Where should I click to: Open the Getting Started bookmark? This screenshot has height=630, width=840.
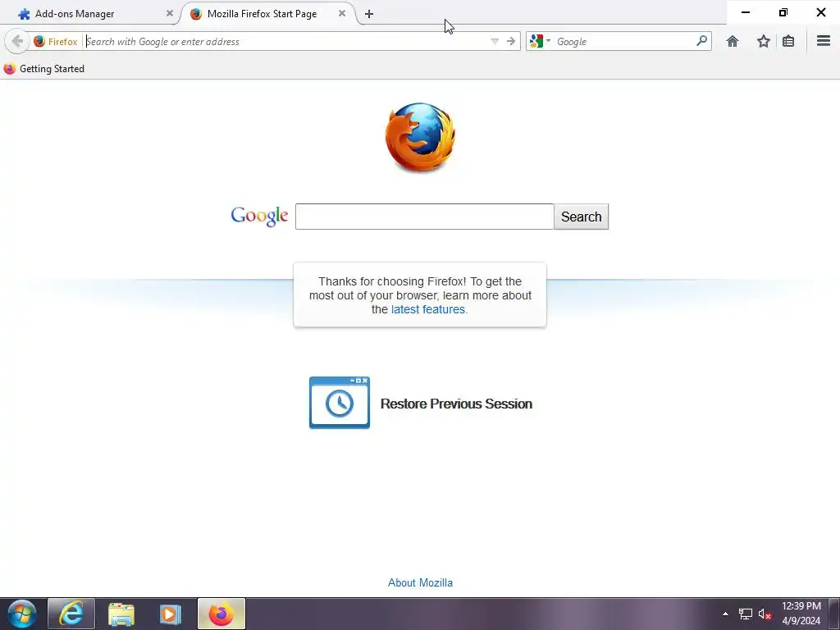[44, 69]
